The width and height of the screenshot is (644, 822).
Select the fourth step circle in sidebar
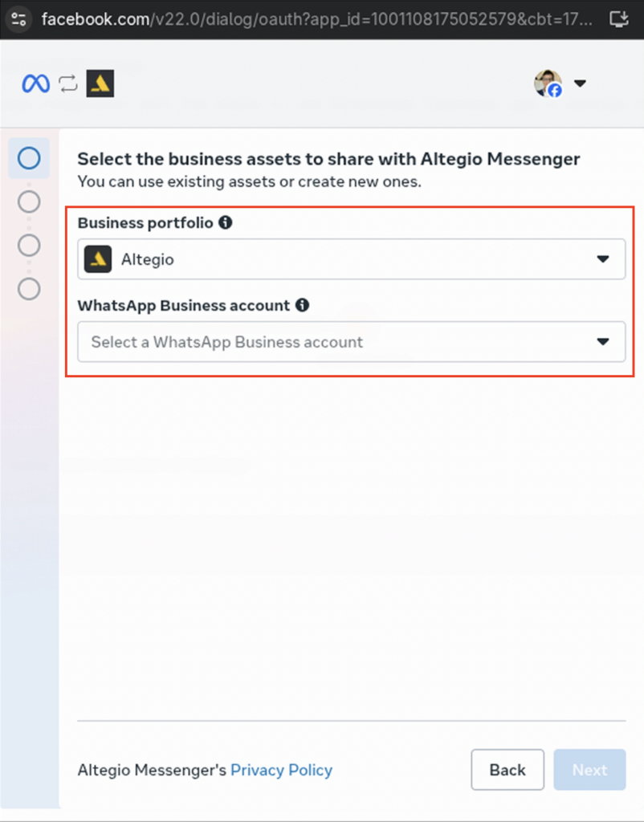(29, 288)
